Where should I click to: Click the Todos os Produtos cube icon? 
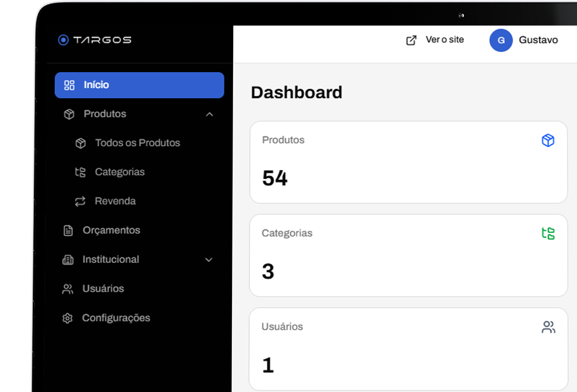point(81,143)
